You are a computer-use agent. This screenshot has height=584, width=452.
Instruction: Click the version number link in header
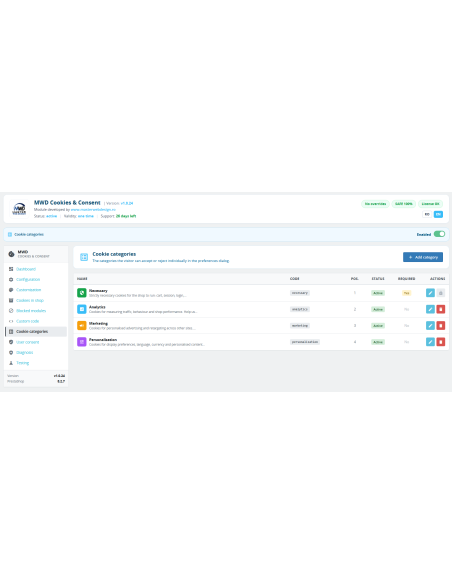coord(127,203)
